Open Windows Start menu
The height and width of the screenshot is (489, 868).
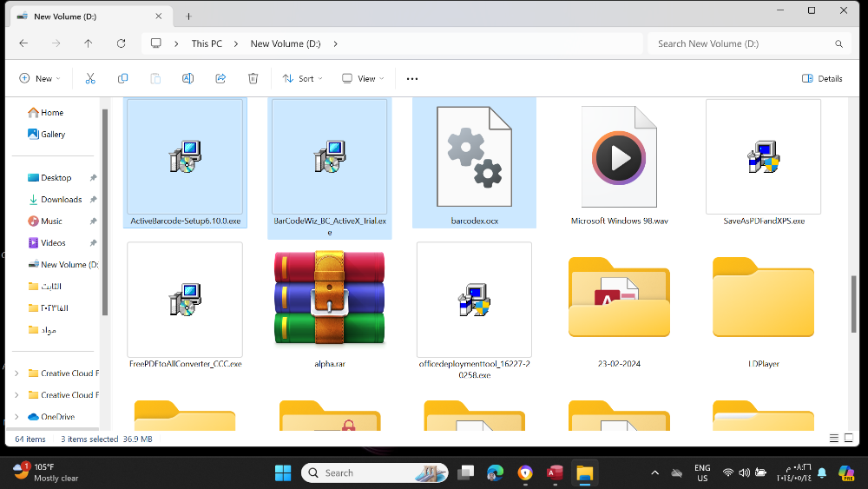pyautogui.click(x=283, y=473)
